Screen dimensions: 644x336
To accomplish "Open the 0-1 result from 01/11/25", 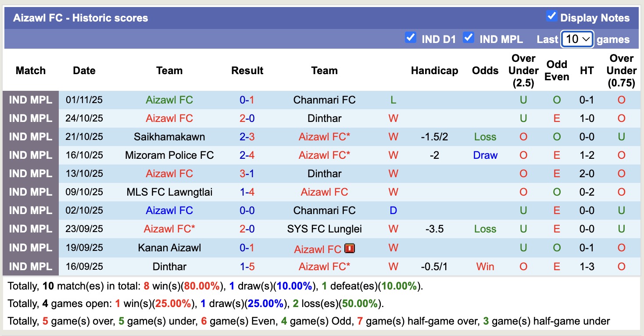I will pos(247,100).
